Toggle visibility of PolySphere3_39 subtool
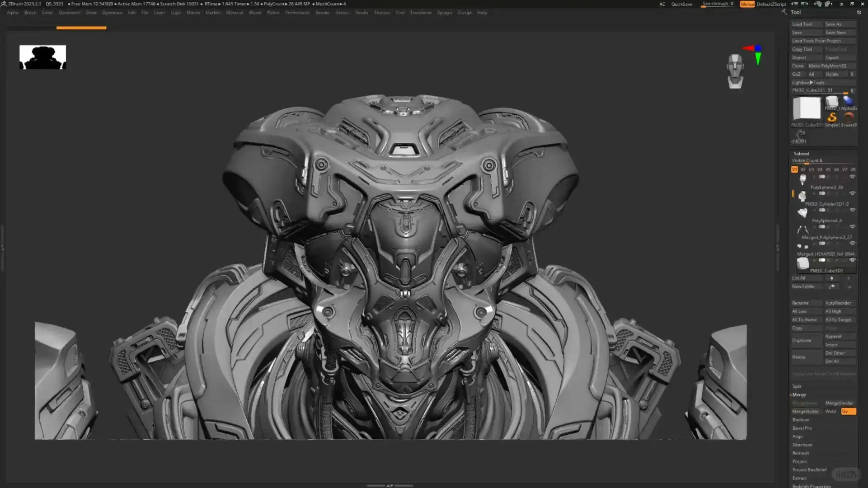The image size is (868, 488). [852, 177]
